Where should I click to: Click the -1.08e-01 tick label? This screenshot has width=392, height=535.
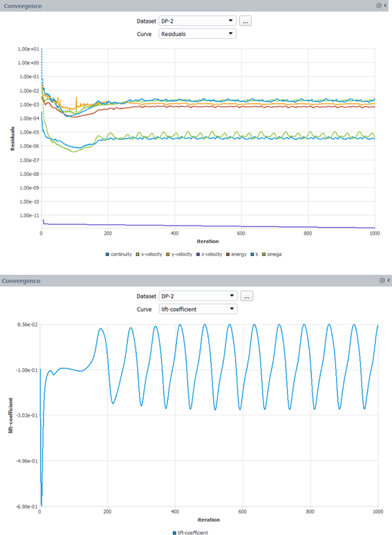(27, 370)
